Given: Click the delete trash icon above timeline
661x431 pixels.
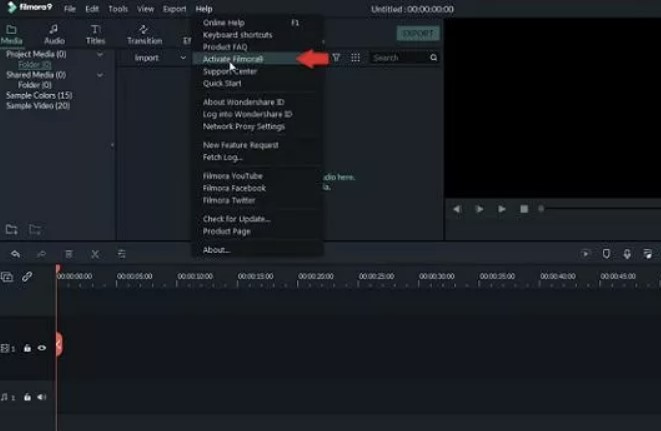Looking at the screenshot, I should pyautogui.click(x=69, y=254).
